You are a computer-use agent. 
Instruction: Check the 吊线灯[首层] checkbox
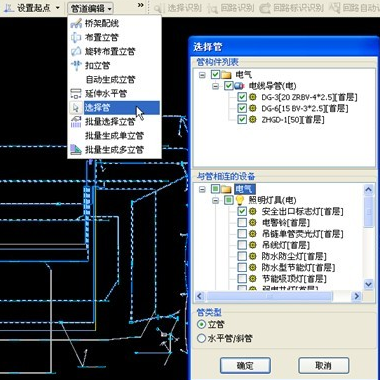242,245
